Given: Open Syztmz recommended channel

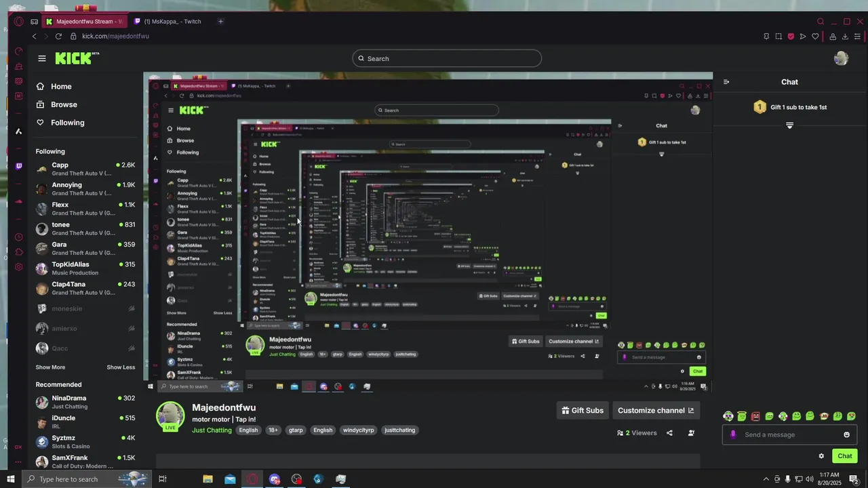Looking at the screenshot, I should [85, 442].
